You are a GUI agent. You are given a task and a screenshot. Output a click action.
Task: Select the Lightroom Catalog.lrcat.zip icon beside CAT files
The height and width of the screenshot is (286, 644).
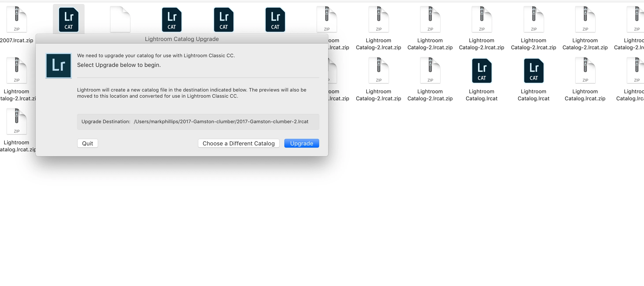click(585, 71)
